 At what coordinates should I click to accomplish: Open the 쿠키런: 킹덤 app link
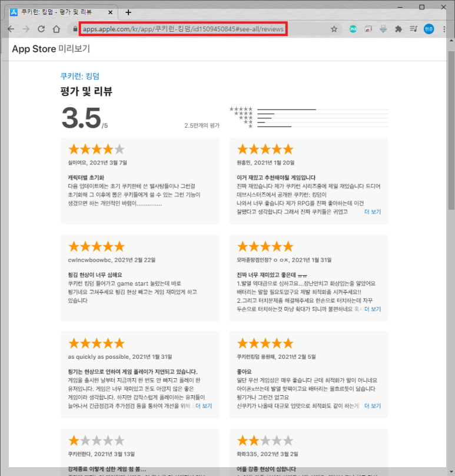tap(80, 76)
